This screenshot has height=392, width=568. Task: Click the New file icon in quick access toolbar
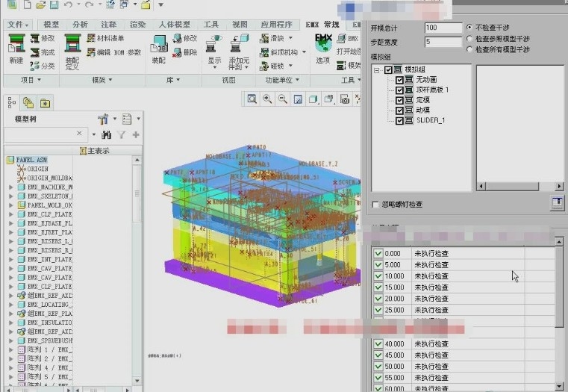pos(27,4)
